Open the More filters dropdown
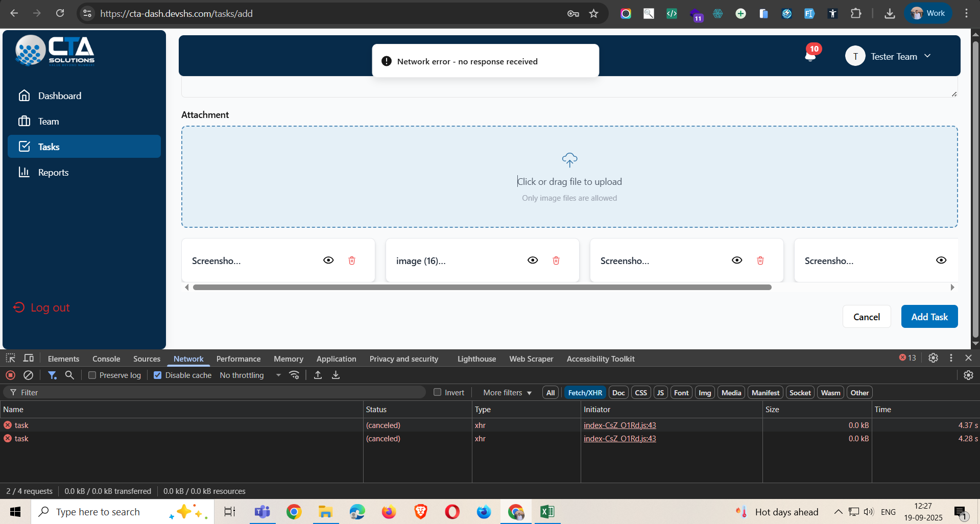The width and height of the screenshot is (980, 524). click(507, 393)
